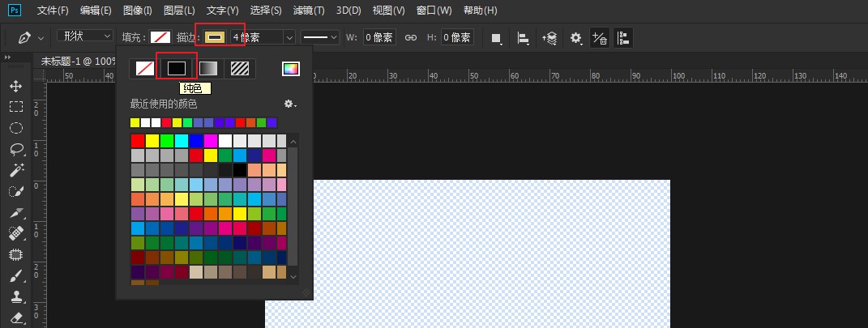Viewport: 868px width, 328px height.
Task: Select the Lasso tool
Action: pos(16,149)
